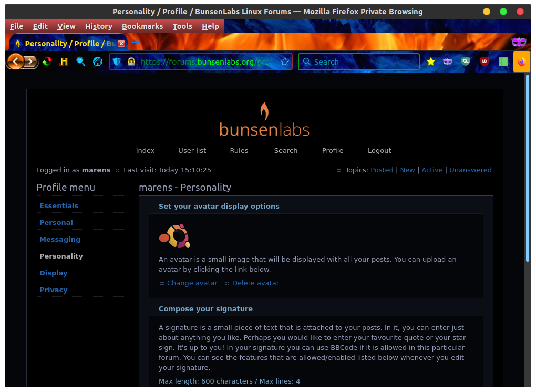View New topics link
This screenshot has width=536, height=392.
(407, 170)
